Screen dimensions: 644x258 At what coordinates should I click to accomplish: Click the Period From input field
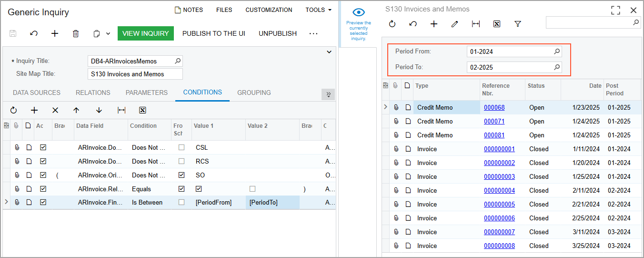click(510, 52)
